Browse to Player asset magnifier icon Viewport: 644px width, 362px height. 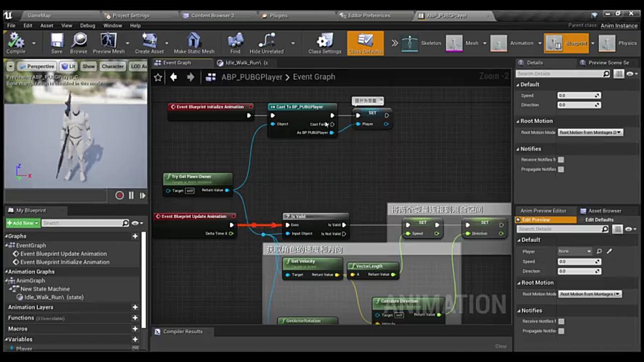coord(599,251)
